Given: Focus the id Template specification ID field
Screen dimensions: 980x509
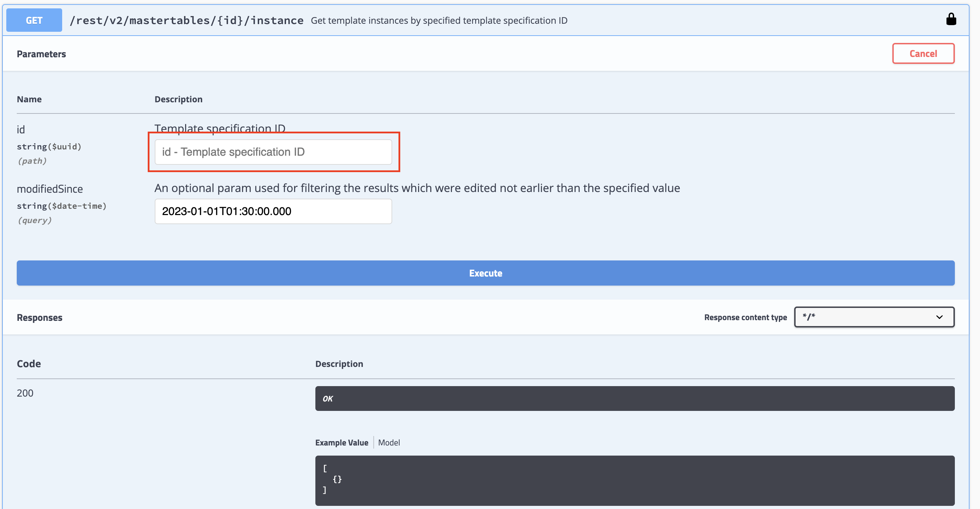Looking at the screenshot, I should point(273,152).
